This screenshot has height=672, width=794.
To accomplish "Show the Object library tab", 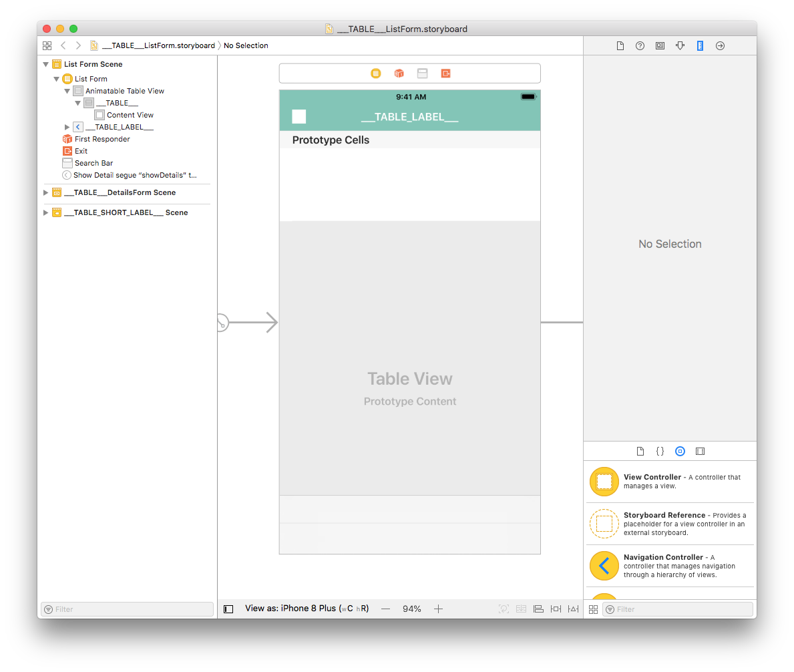I will pyautogui.click(x=680, y=451).
